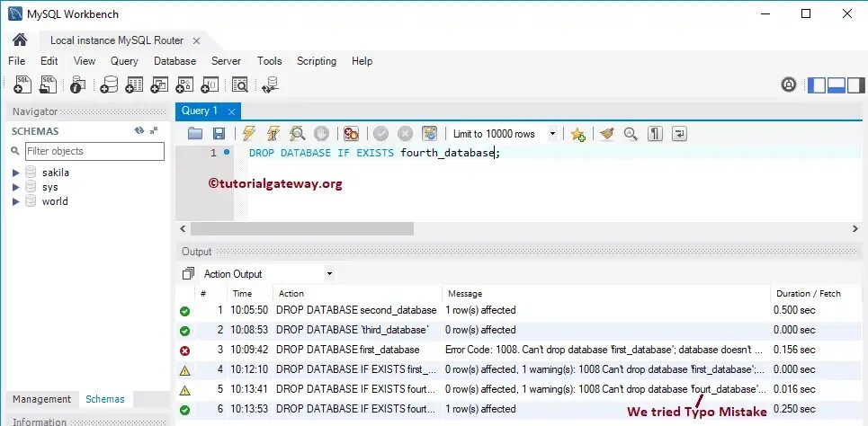
Task: Open the schema inspector info icon
Action: point(78,84)
